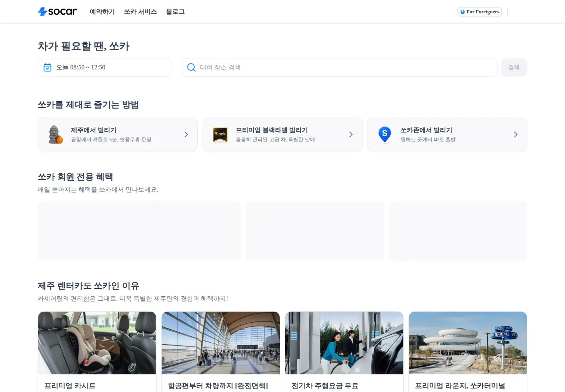Click the 검색 button

click(514, 67)
